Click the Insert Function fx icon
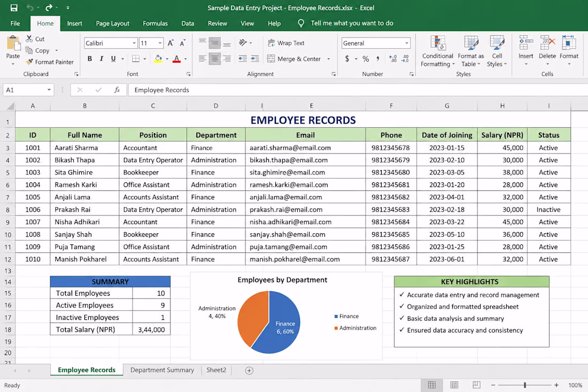The width and height of the screenshot is (588, 392). (x=117, y=90)
